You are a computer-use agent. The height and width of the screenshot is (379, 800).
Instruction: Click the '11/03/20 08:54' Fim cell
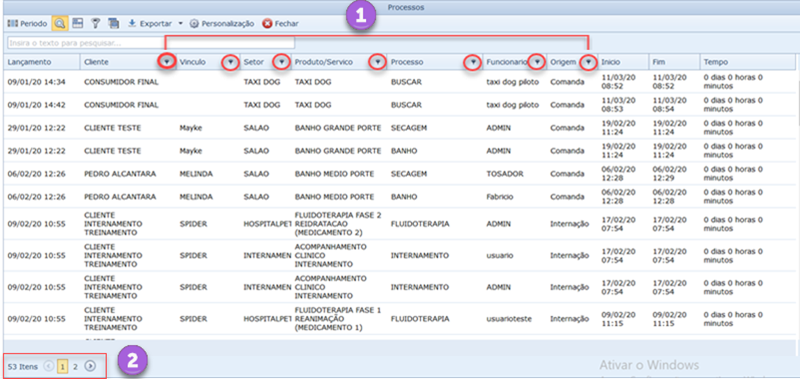[669, 105]
